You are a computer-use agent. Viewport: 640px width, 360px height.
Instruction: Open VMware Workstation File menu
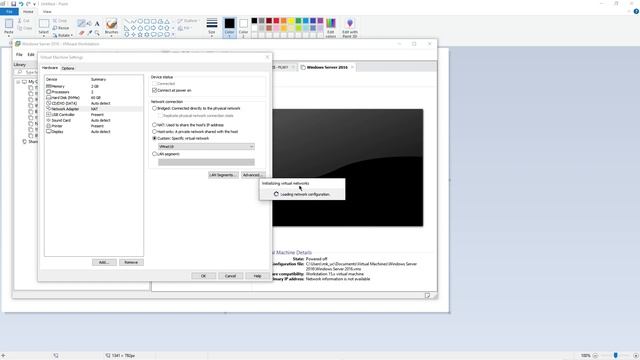click(19, 54)
